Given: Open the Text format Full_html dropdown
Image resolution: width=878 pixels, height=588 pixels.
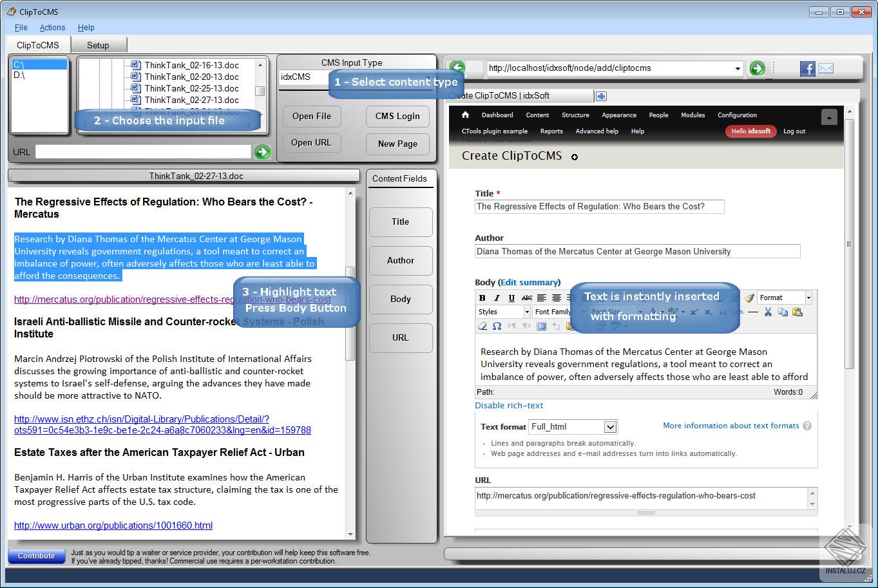Looking at the screenshot, I should click(573, 426).
